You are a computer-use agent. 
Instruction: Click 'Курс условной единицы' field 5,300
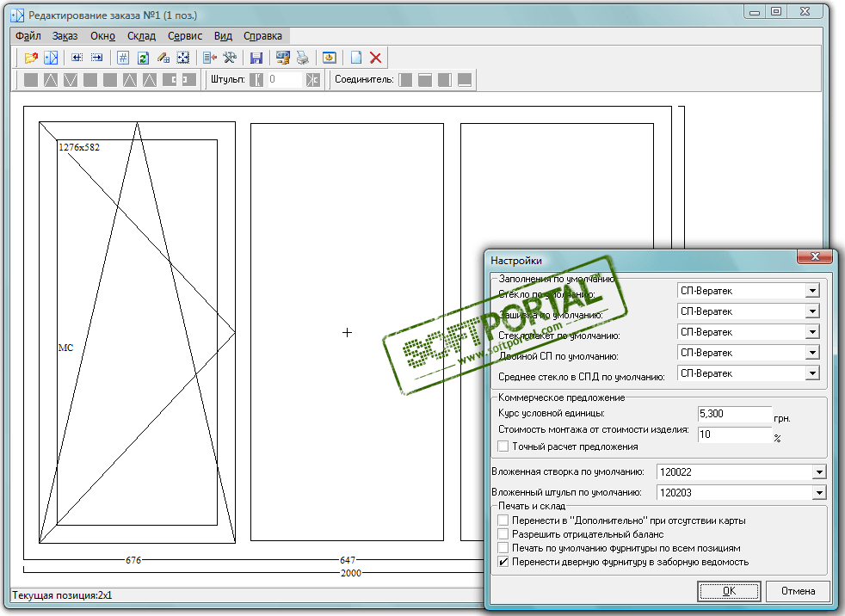click(x=735, y=414)
